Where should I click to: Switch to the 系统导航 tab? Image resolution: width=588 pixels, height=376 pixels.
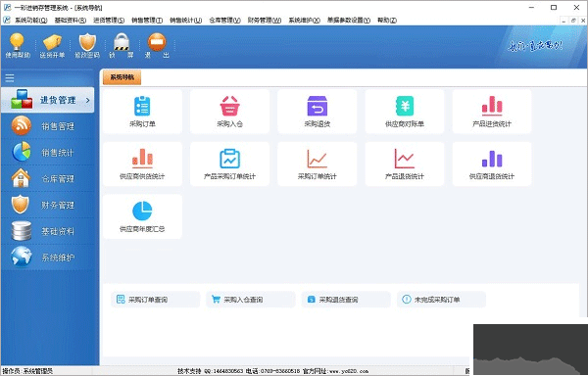[x=122, y=77]
